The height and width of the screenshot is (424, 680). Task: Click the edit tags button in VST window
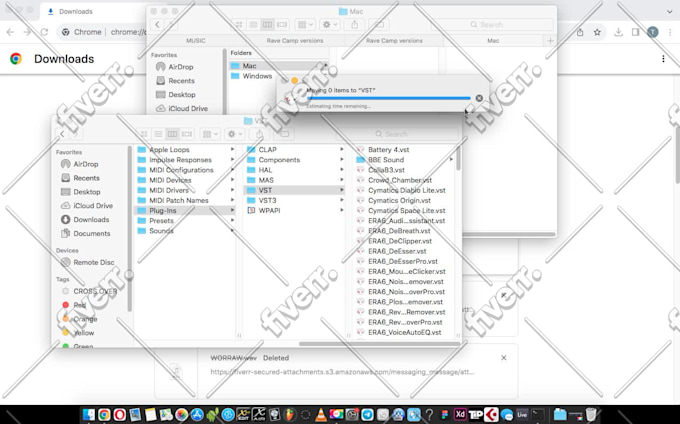coord(284,134)
